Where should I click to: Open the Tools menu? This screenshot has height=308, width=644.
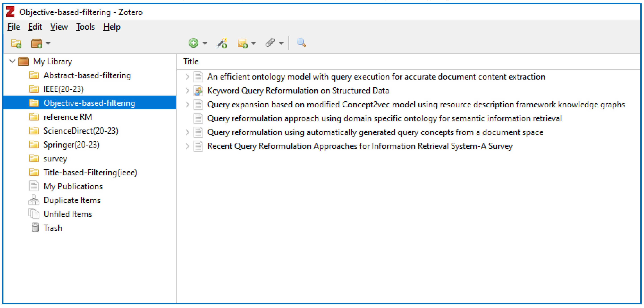(85, 27)
